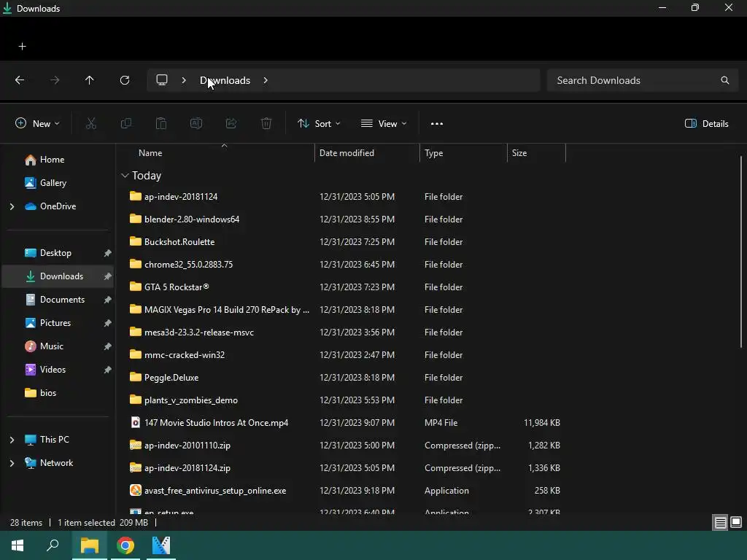Expand the This PC tree node
The image size is (747, 560).
[12, 440]
